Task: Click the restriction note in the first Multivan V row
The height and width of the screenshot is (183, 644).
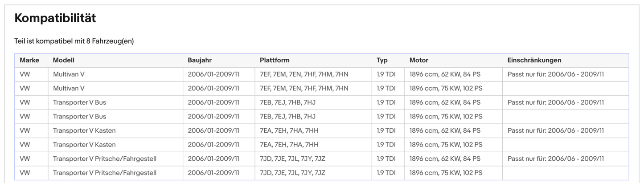Action: pos(555,74)
